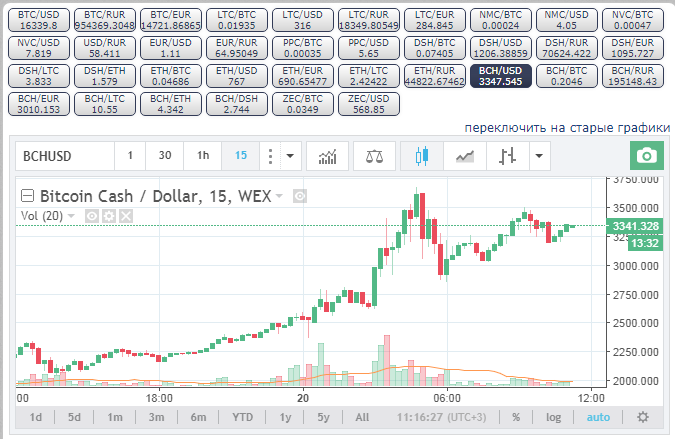Select the LTC/USD pair

(302, 20)
